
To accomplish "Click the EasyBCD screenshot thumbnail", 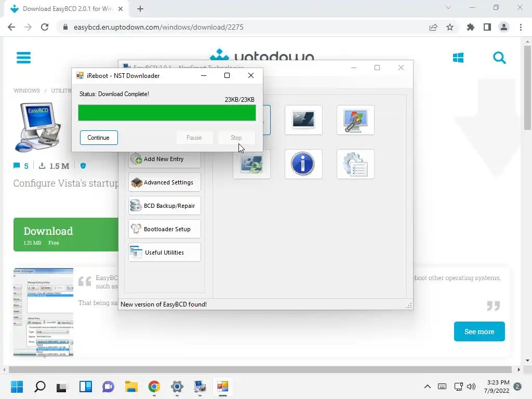I will point(44,312).
